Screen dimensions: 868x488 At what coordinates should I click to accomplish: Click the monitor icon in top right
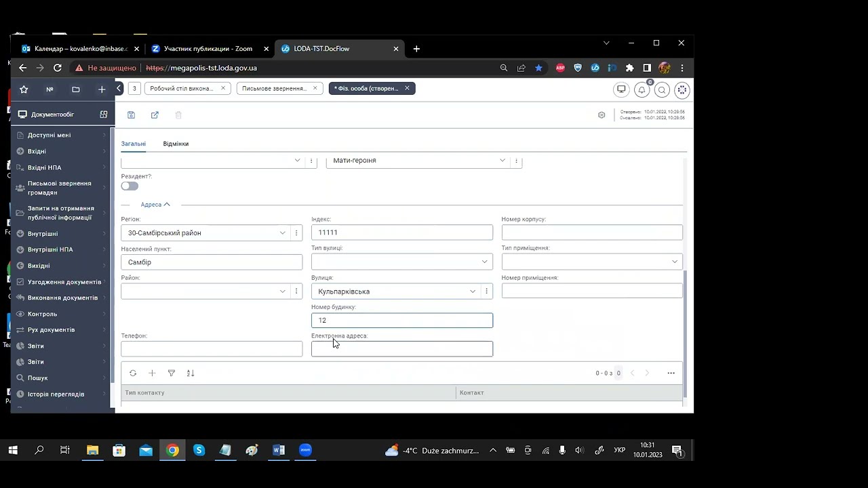tap(621, 89)
